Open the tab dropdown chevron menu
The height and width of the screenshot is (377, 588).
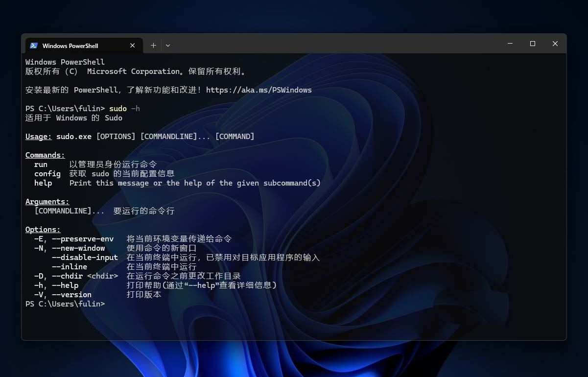[x=168, y=45]
